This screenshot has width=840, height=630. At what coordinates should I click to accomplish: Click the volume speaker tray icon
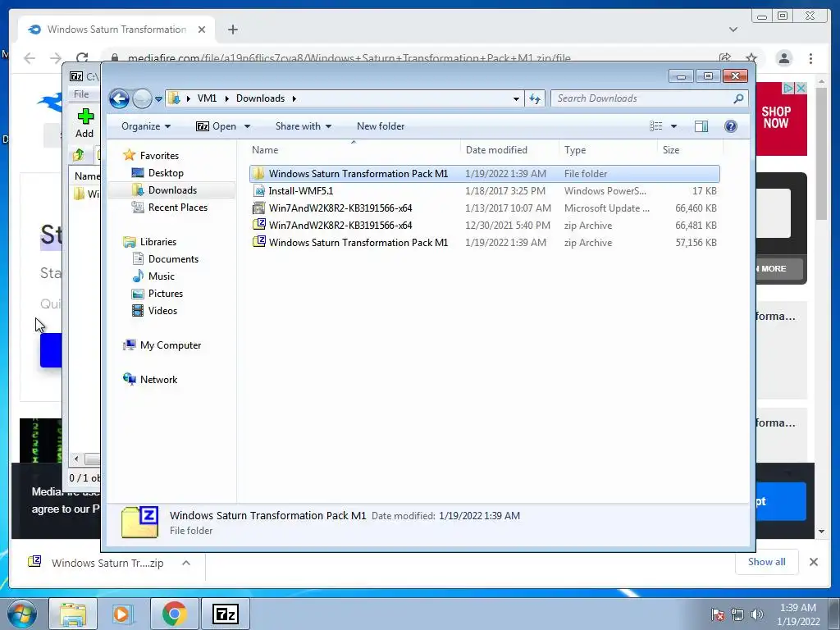point(757,614)
